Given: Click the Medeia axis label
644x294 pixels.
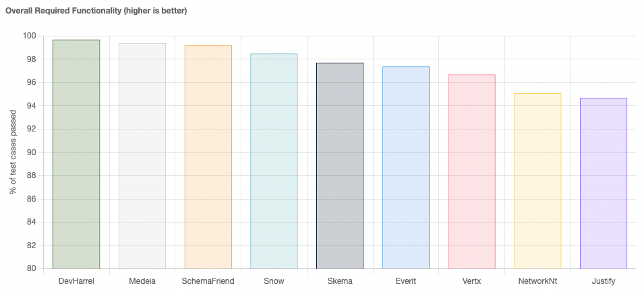Looking at the screenshot, I should coord(142,281).
